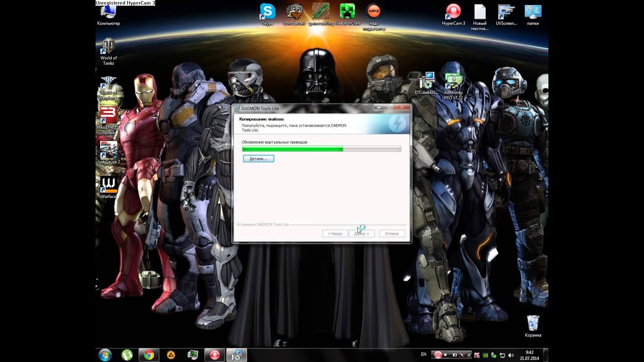The image size is (644, 362).
Task: Switch to DAEMON Tools installer taskbar button
Action: pyautogui.click(x=236, y=355)
